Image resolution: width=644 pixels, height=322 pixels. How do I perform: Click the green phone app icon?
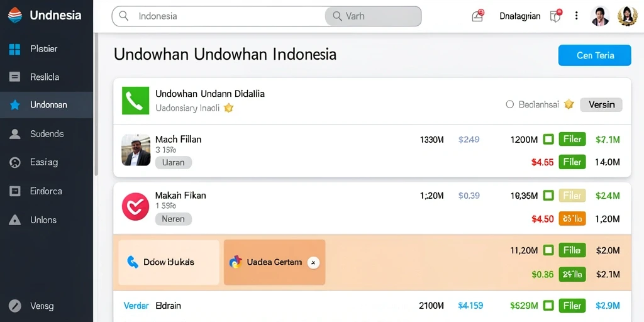tap(135, 101)
